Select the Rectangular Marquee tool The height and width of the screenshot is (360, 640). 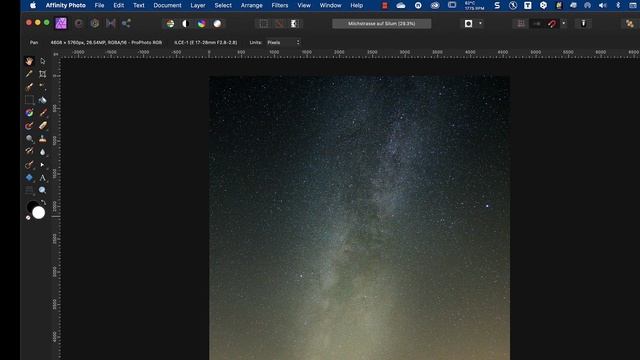(x=29, y=100)
